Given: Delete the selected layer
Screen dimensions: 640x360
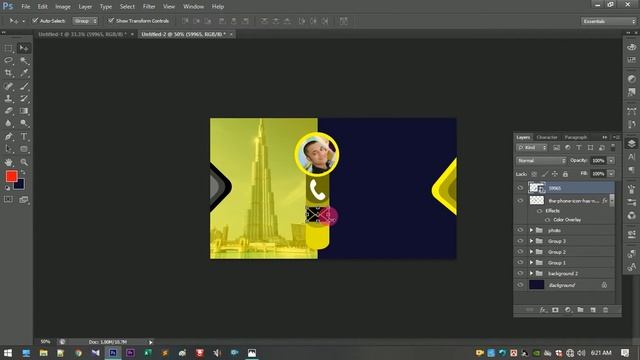Looking at the screenshot, I should 606,310.
